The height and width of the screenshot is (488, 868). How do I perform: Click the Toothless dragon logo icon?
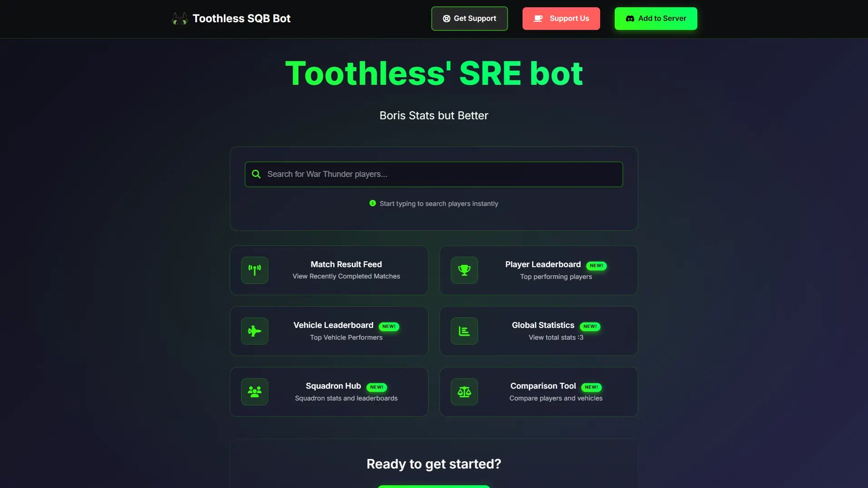click(x=179, y=19)
